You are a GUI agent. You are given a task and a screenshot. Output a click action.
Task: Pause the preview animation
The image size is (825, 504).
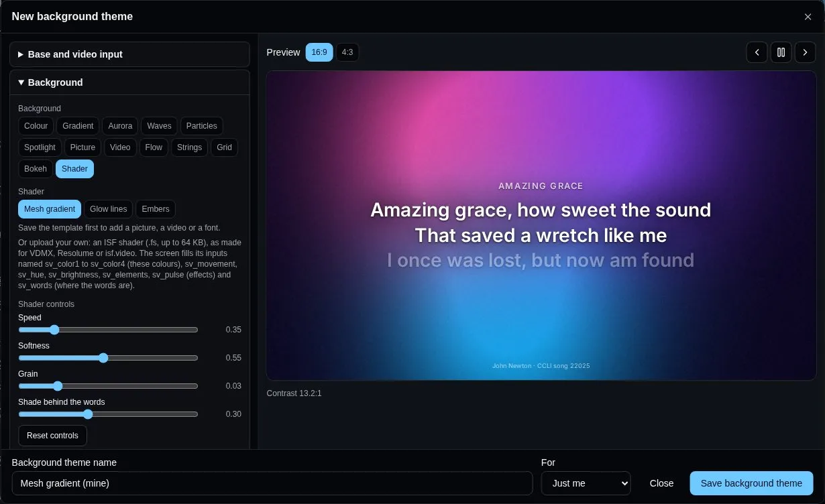click(781, 52)
